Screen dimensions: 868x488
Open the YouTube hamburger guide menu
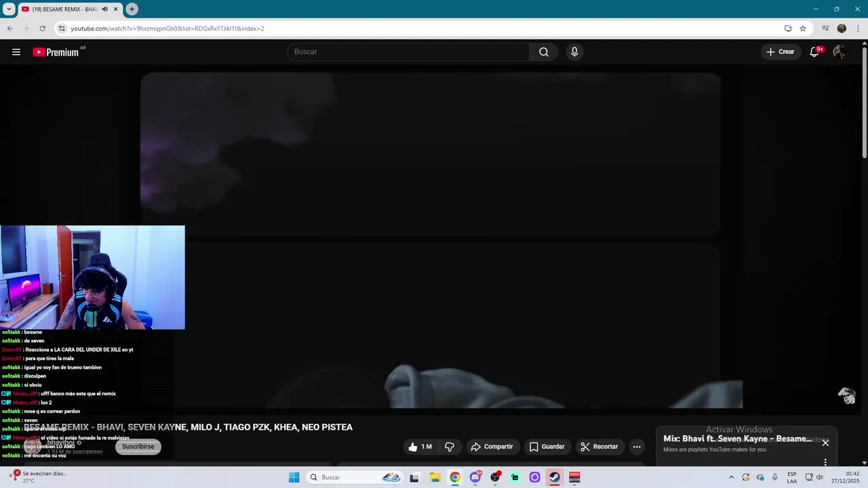point(16,52)
